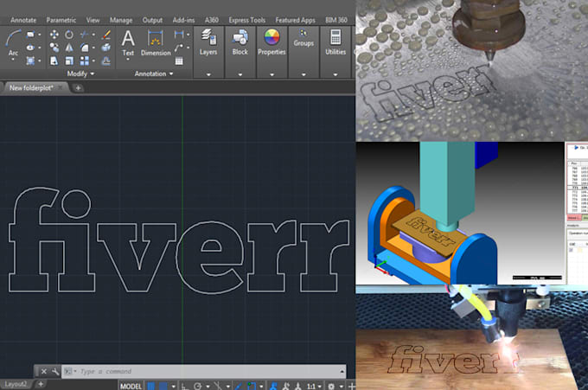
Task: Add new drawing tab with plus
Action: point(78,88)
